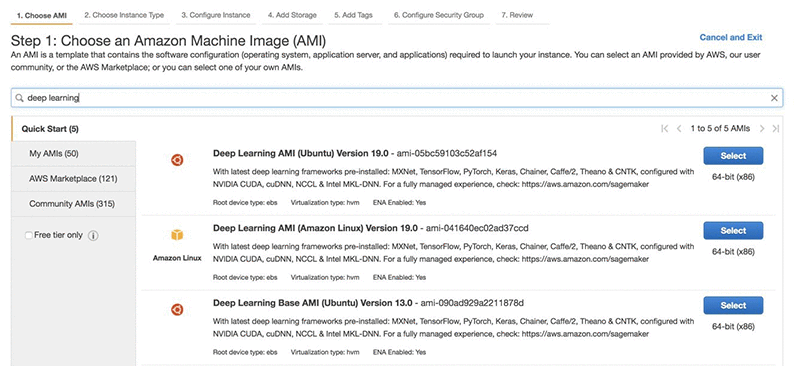
Task: Enable the Free tier only checkbox
Action: [x=29, y=235]
